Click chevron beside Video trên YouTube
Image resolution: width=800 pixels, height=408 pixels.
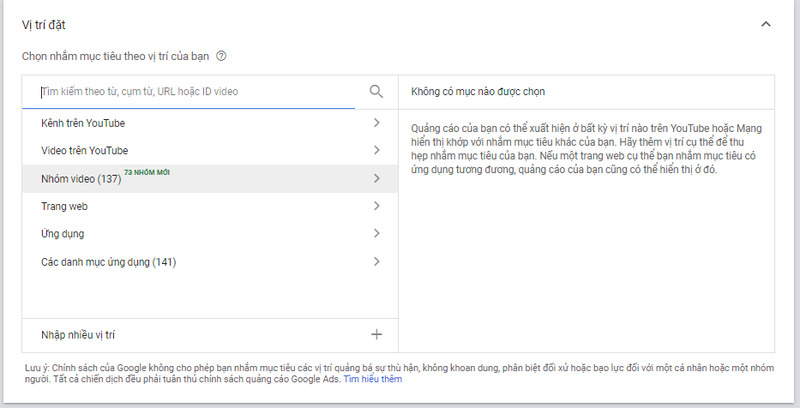[x=376, y=151]
